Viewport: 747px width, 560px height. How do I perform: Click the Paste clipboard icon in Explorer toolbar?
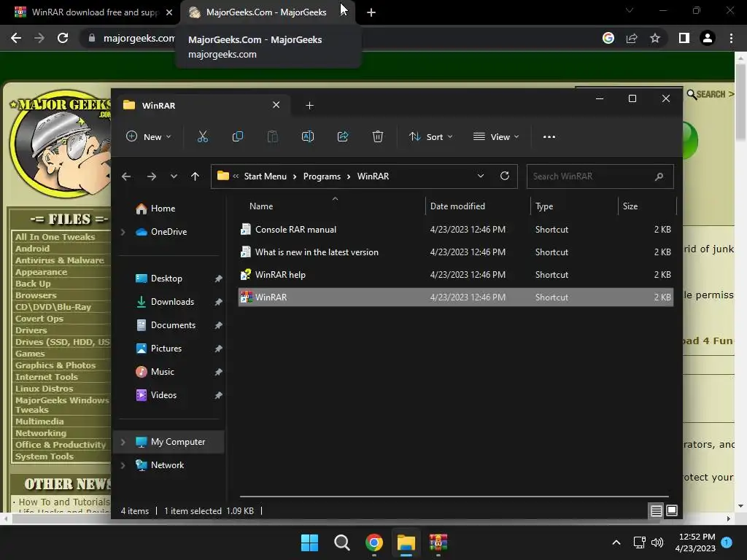[273, 136]
